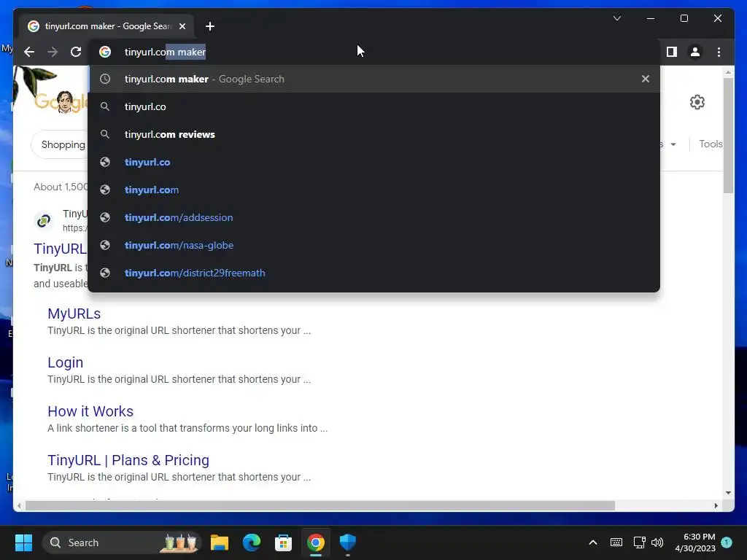747x560 pixels.
Task: Click in the address bar text field
Action: pyautogui.click(x=374, y=52)
